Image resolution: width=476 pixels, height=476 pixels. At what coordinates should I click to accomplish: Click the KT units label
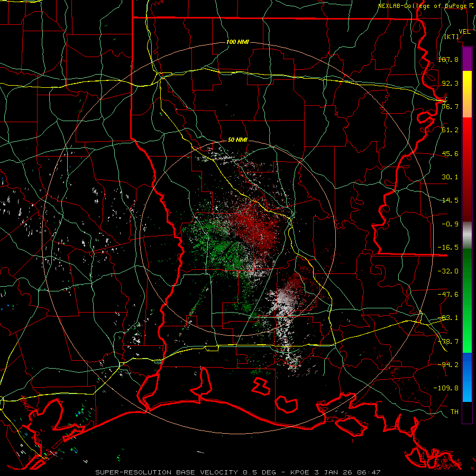452,36
